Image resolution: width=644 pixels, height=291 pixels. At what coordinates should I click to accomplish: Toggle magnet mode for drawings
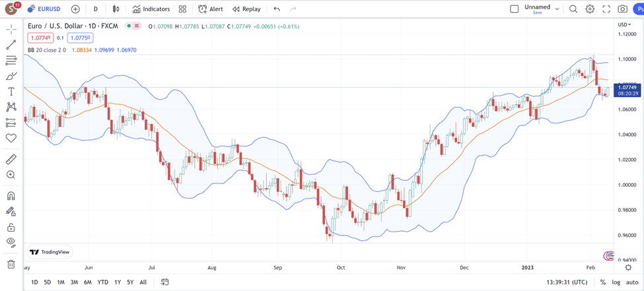click(x=11, y=196)
